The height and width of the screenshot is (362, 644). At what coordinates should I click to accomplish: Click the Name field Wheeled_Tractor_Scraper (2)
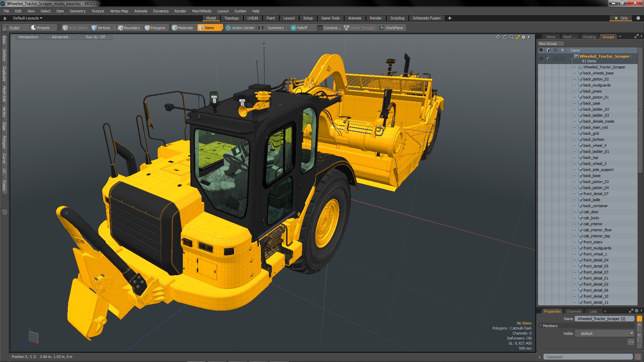click(604, 319)
